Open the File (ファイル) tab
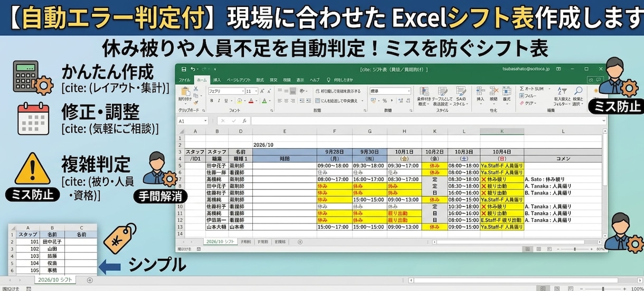The image size is (644, 291). tap(184, 80)
